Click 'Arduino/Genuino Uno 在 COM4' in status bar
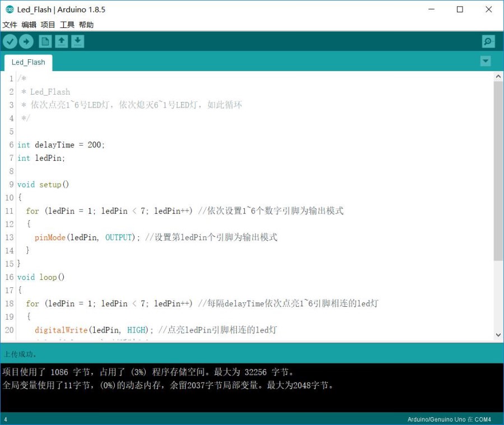504x425 pixels. (449, 419)
